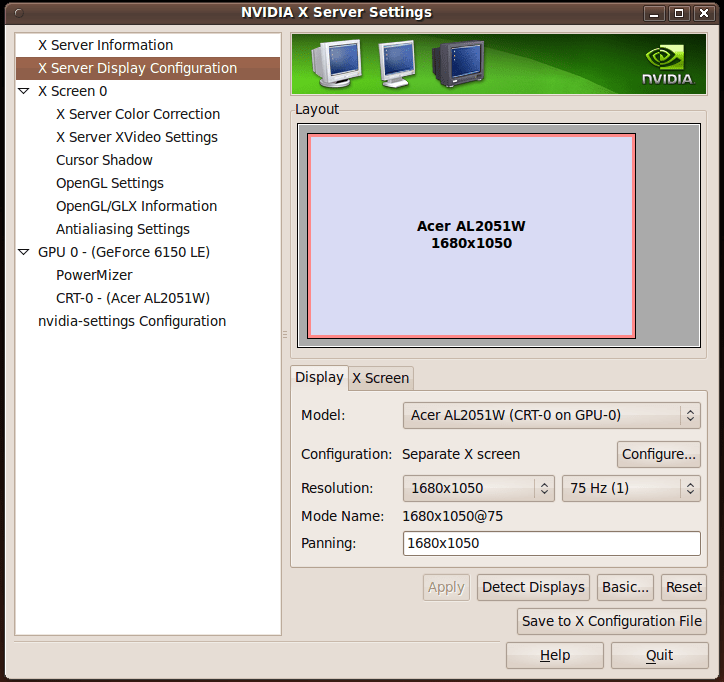Collapse the GPU 0 GeForce 6150 LE node

(24, 253)
